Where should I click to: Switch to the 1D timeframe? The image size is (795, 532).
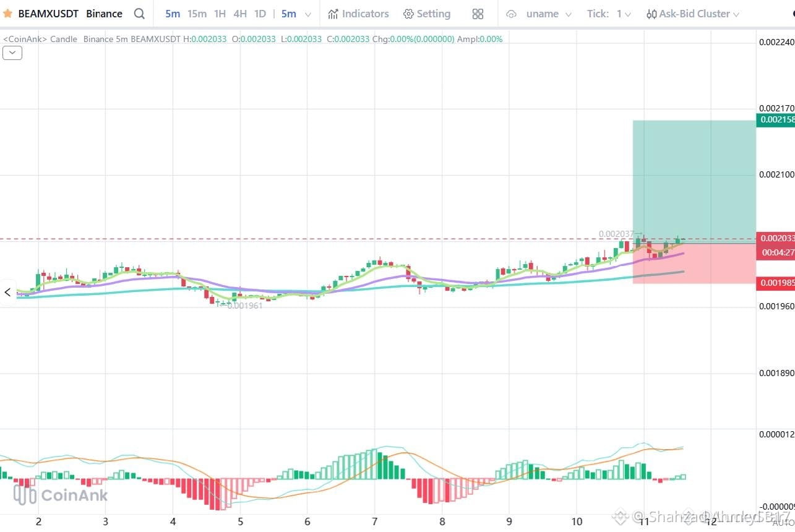260,14
